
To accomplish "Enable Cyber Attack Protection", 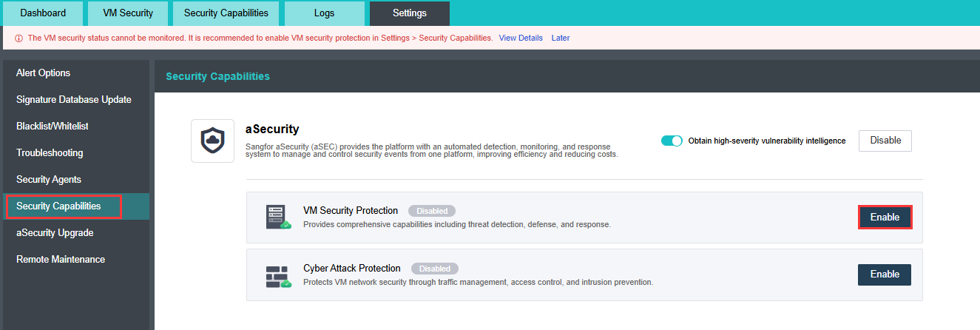I will click(885, 275).
